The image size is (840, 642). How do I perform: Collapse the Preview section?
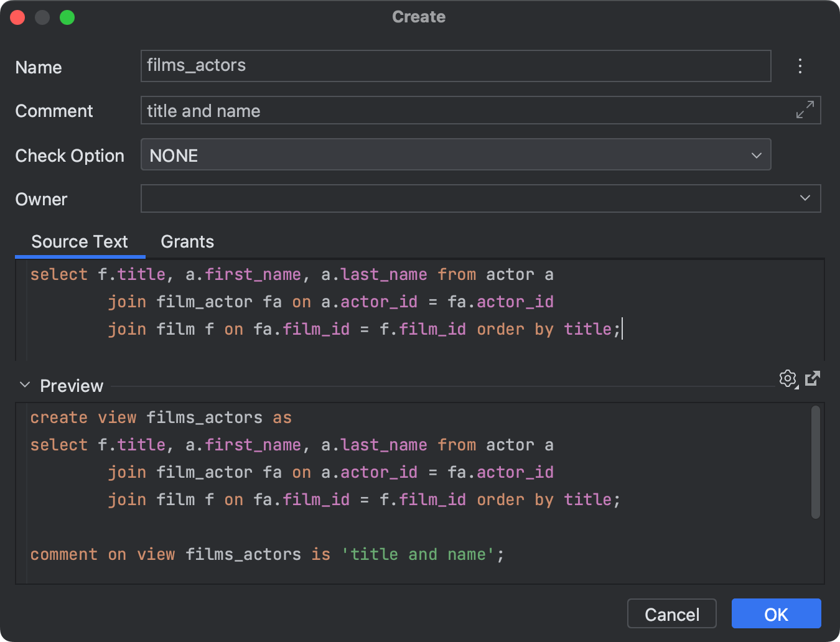25,384
